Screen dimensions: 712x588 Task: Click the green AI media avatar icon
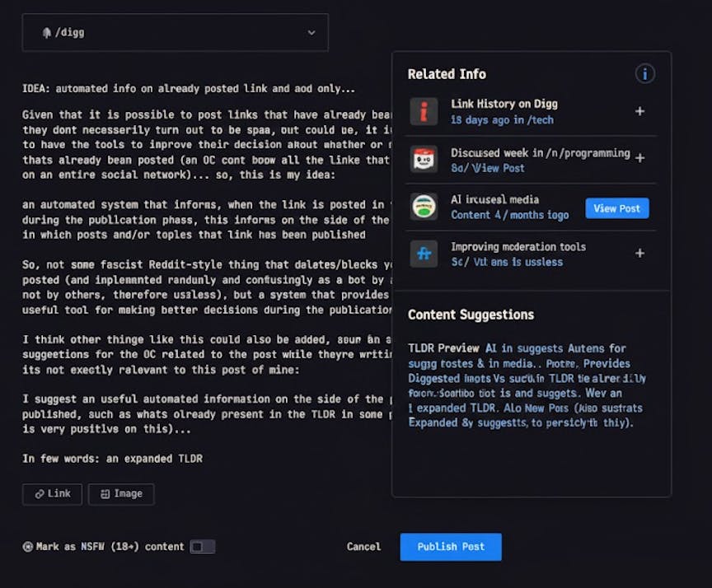pos(424,207)
